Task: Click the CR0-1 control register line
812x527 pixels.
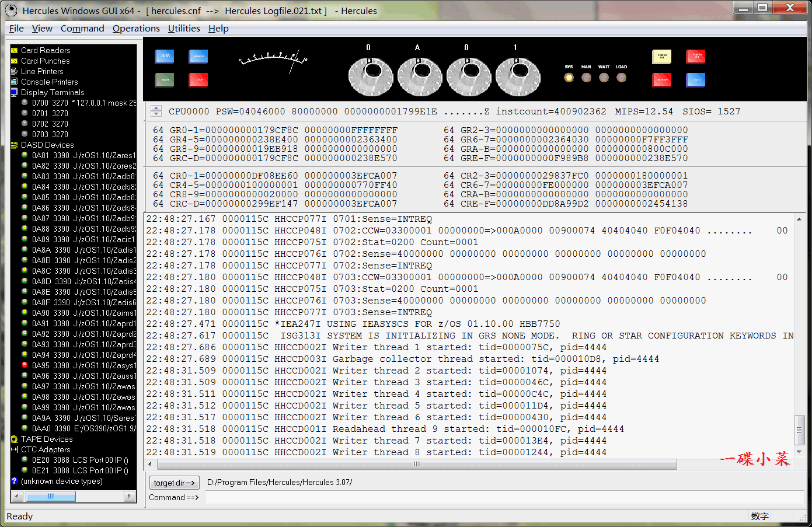Action: tap(275, 176)
